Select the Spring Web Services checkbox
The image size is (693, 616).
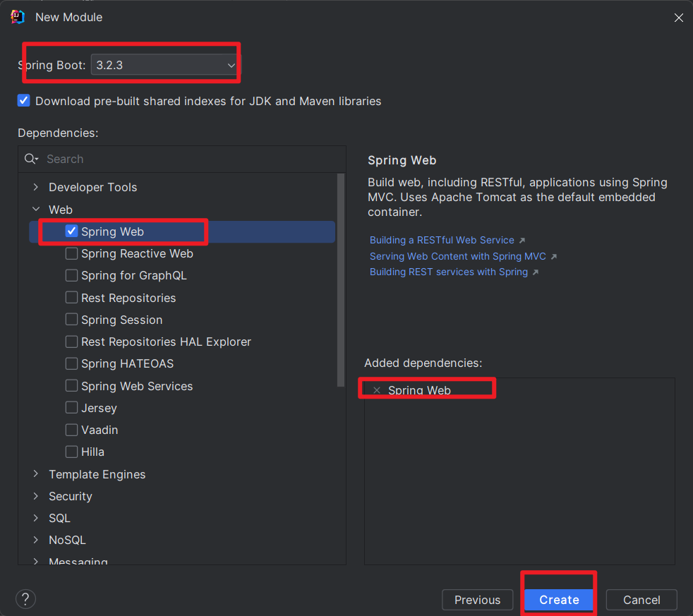coord(71,386)
